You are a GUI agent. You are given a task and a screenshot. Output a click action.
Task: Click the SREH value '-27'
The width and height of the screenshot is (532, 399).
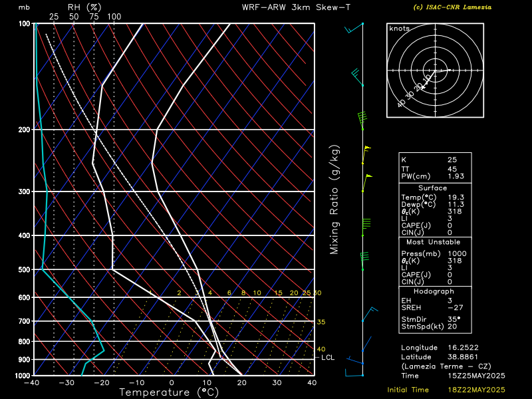[x=456, y=308]
